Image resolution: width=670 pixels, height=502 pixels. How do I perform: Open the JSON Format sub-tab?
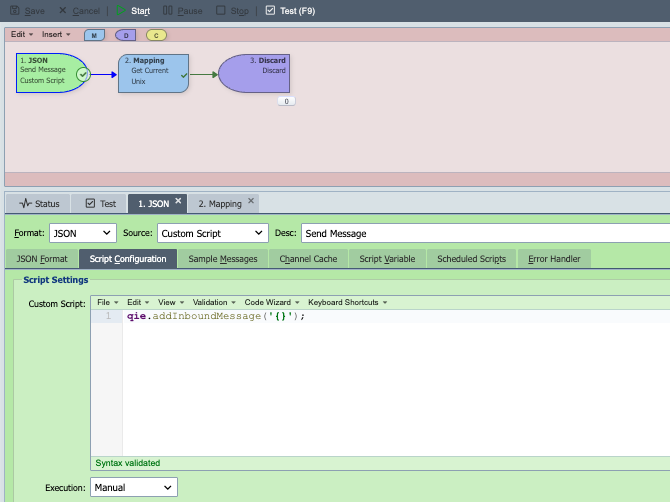[x=42, y=259]
